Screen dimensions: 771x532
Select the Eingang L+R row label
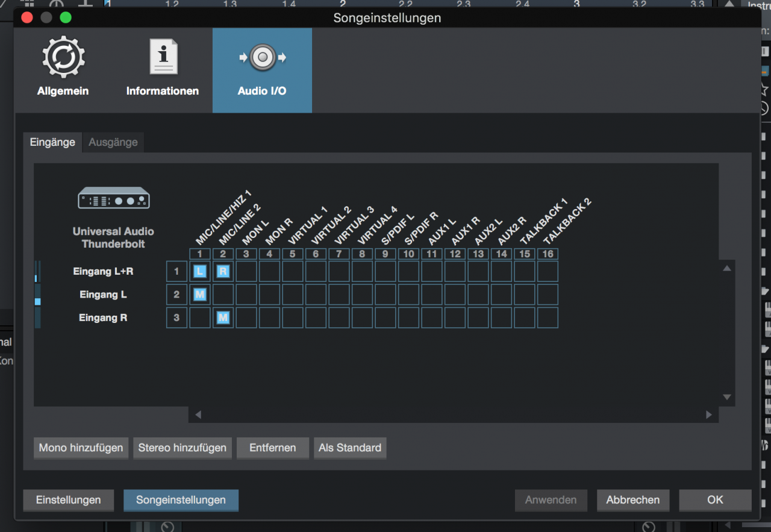pos(103,271)
